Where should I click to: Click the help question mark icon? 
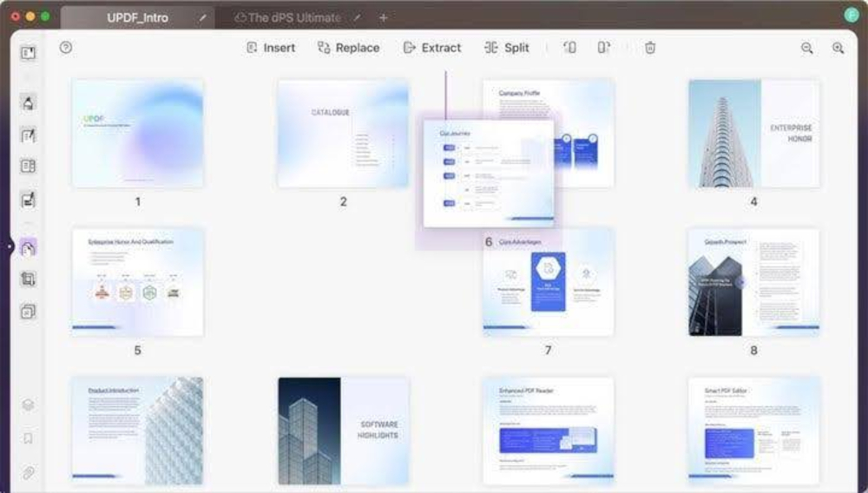(x=66, y=48)
